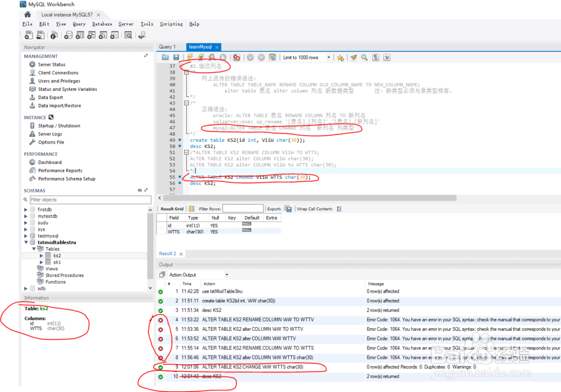561x392 pixels.
Task: Save the script with floppy disk icon
Action: click(x=176, y=57)
